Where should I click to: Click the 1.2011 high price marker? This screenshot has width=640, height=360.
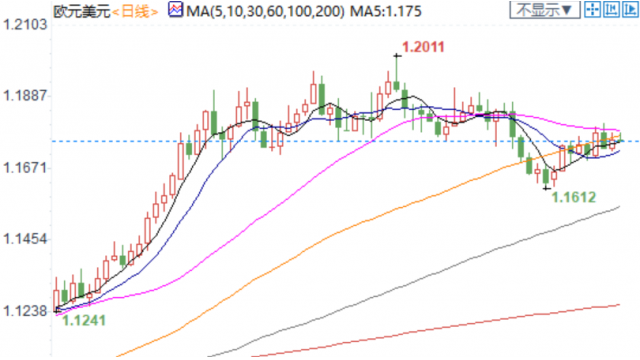click(423, 47)
